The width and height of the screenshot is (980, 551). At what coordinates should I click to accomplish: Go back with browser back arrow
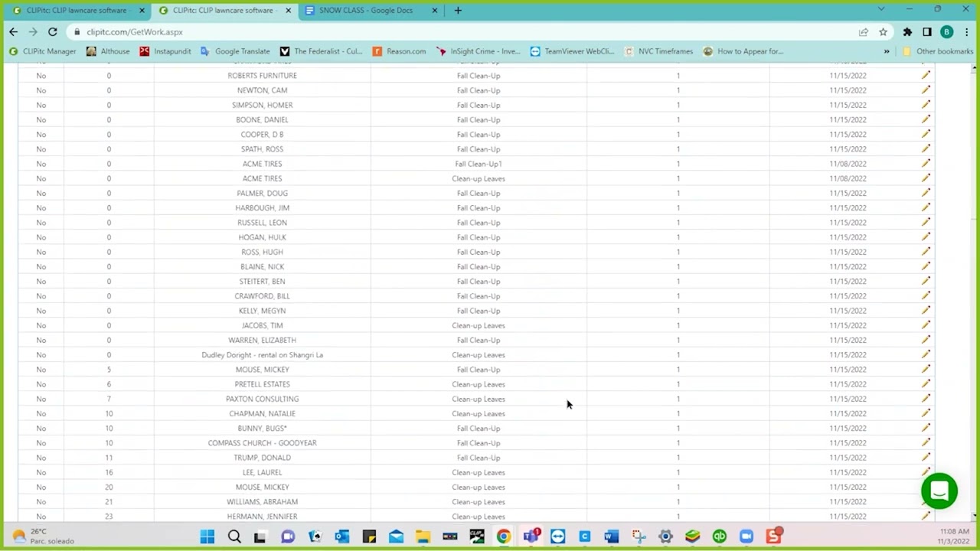point(13,31)
